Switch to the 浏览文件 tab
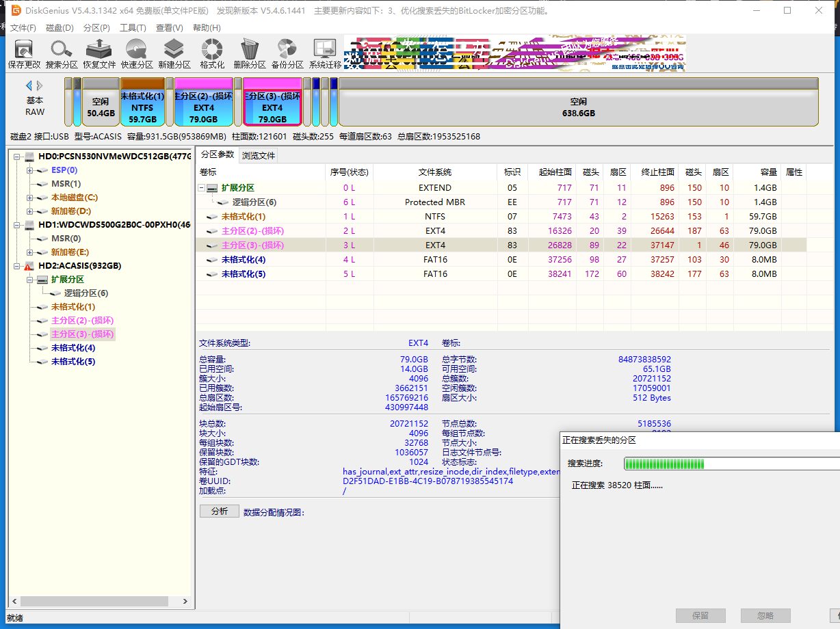This screenshot has width=840, height=629. 259,155
